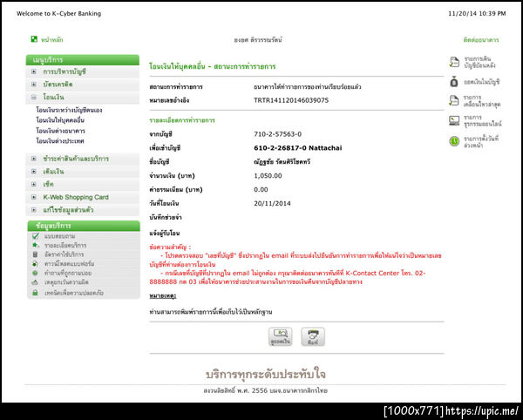Image resolution: width=523 pixels, height=420 pixels.
Task: Open the past account statement icon
Action: (454, 62)
